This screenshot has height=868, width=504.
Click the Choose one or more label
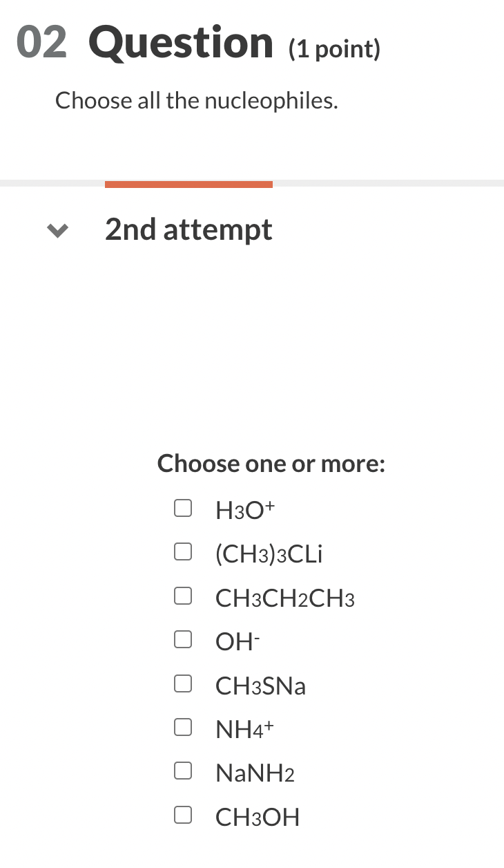[271, 464]
